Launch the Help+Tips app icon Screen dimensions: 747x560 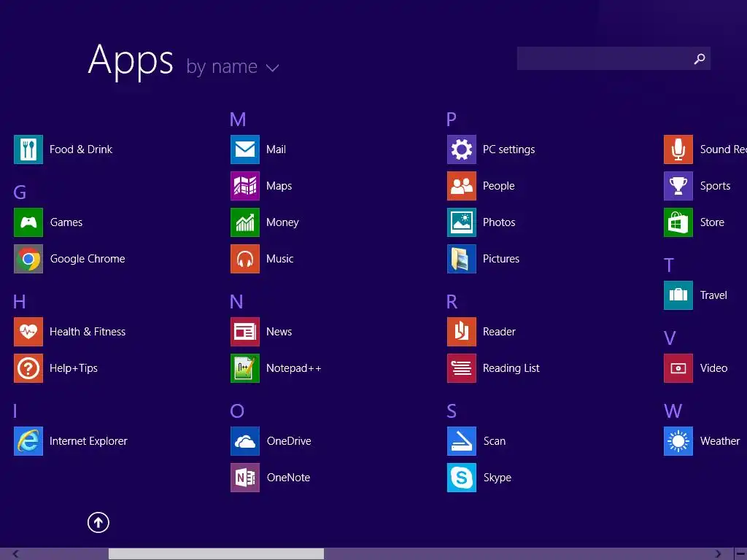click(28, 368)
